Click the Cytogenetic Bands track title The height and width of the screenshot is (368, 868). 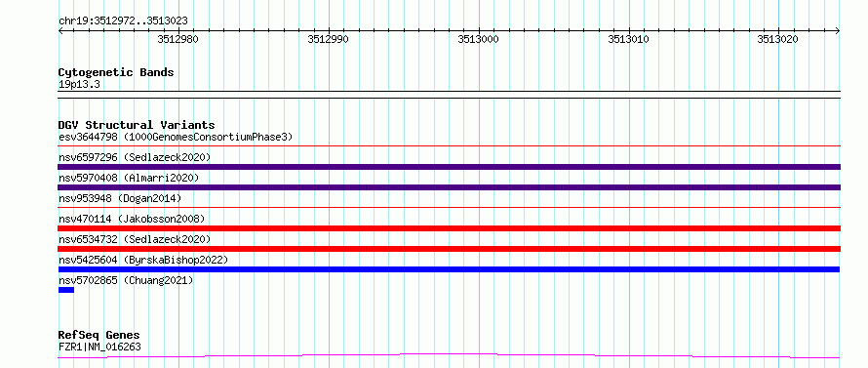pyautogui.click(x=116, y=72)
